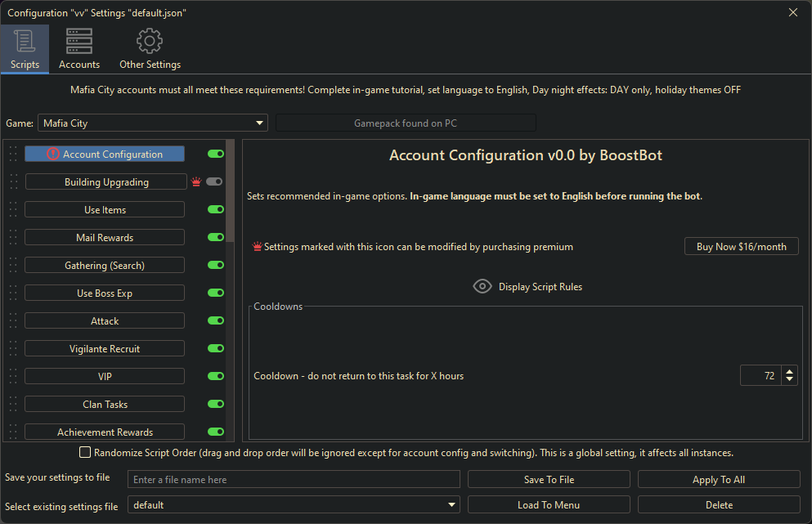Click the eye icon for Display Script Rules
The width and height of the screenshot is (812, 524).
(x=482, y=287)
